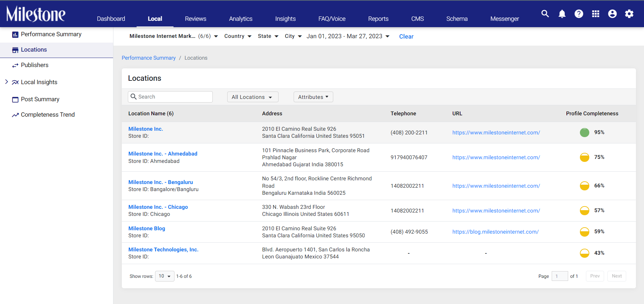Click the Post Summary window icon
644x304 pixels.
[15, 100]
